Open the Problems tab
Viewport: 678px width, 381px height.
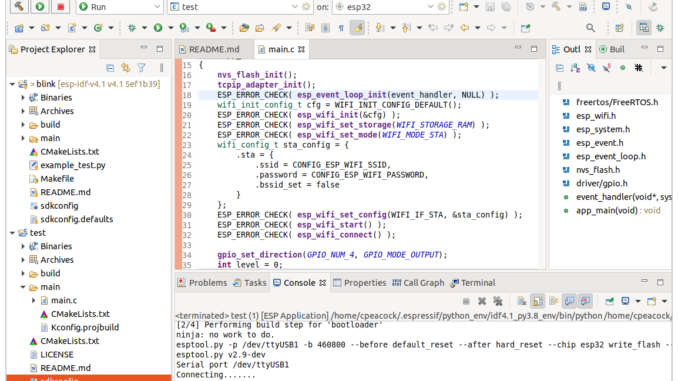pos(202,283)
